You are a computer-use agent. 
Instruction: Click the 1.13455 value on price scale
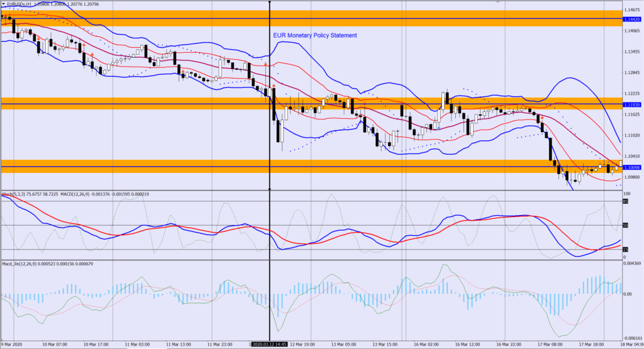pyautogui.click(x=631, y=52)
